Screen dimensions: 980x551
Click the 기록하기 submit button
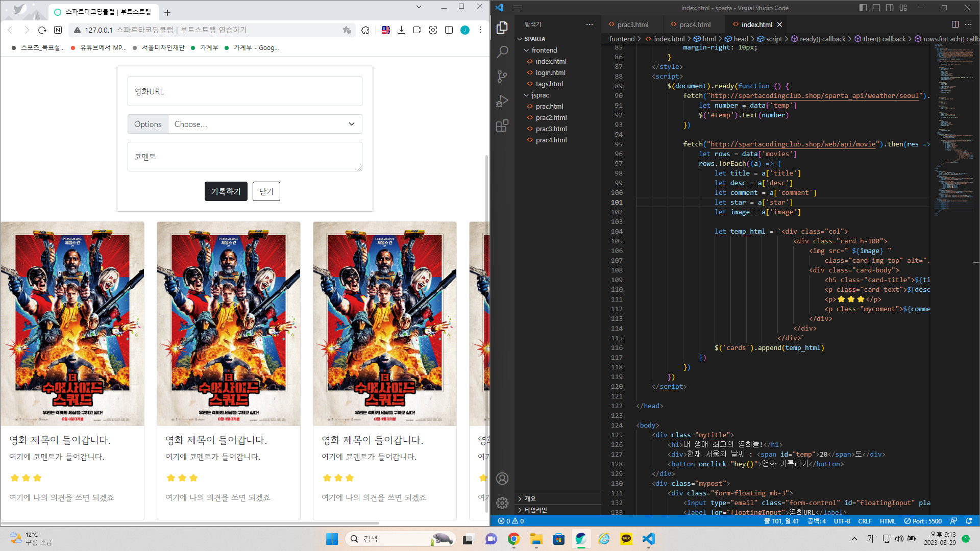(x=226, y=191)
